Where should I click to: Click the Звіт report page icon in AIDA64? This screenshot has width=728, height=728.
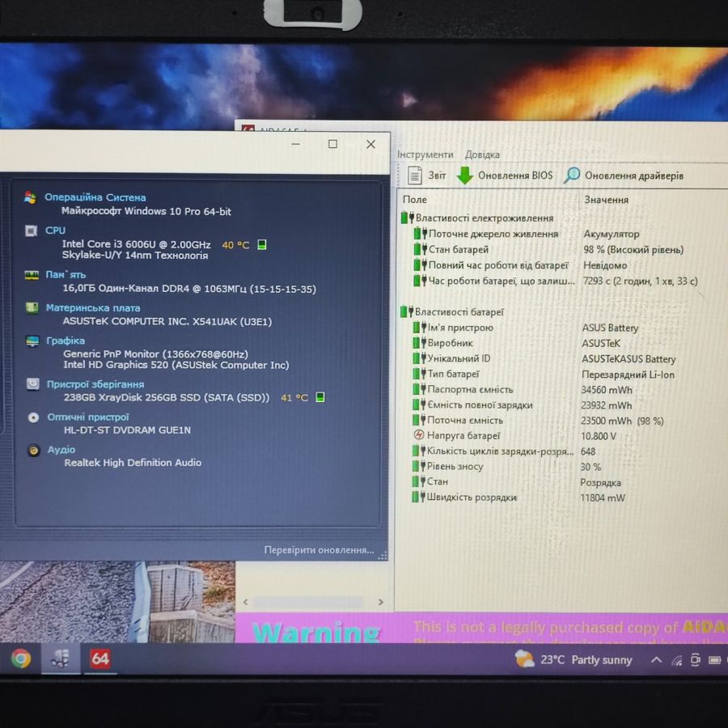point(415,175)
